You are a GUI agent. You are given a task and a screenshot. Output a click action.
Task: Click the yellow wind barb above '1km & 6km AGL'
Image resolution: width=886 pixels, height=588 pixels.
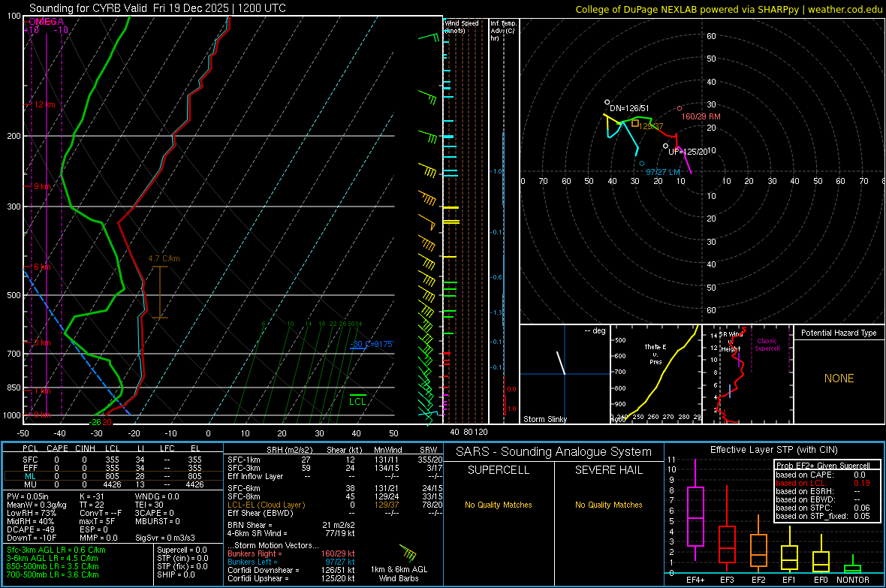408,553
